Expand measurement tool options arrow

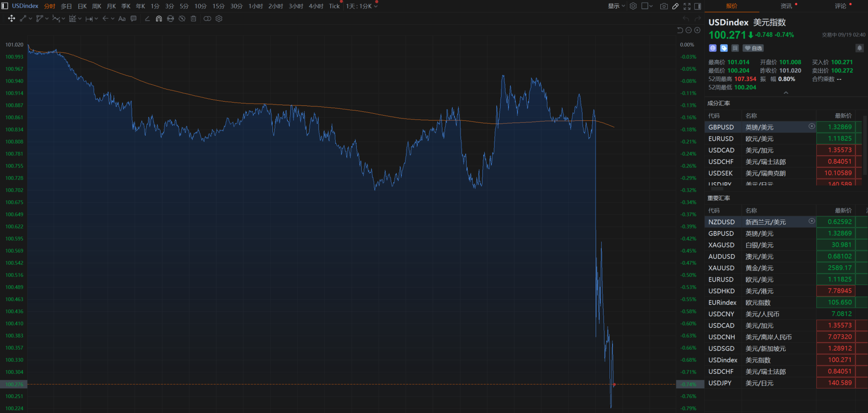(80, 19)
